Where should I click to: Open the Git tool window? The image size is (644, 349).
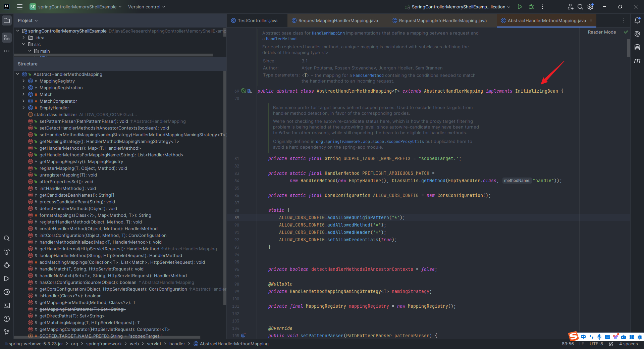pos(7,332)
